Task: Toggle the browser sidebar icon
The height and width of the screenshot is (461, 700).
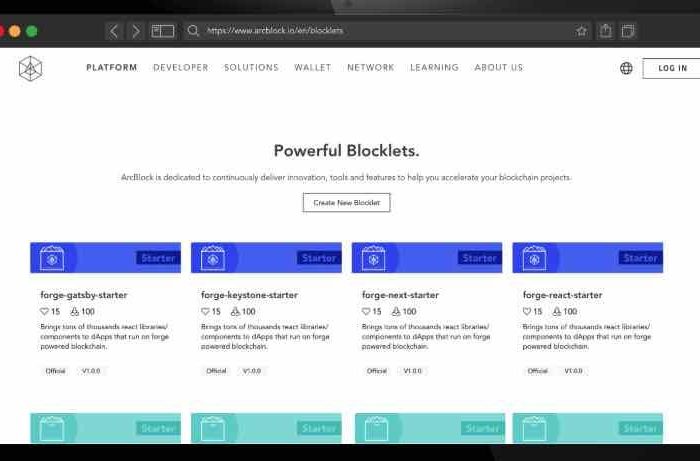Action: click(163, 31)
